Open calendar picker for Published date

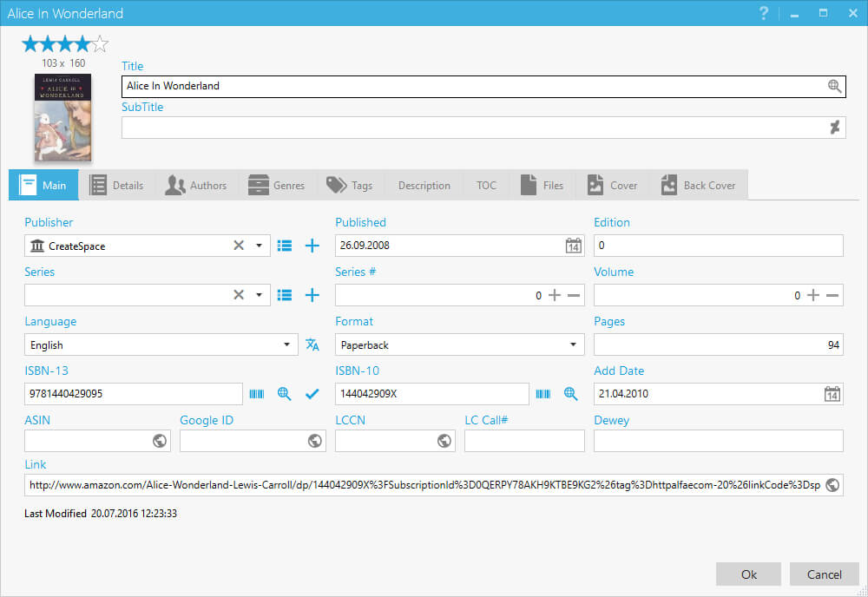click(573, 246)
